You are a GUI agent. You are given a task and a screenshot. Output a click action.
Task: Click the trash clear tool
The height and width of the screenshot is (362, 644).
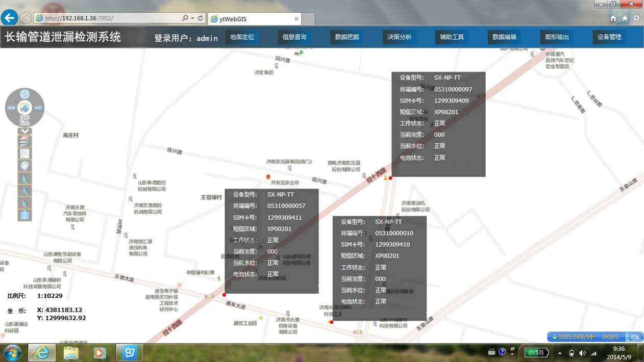(25, 215)
